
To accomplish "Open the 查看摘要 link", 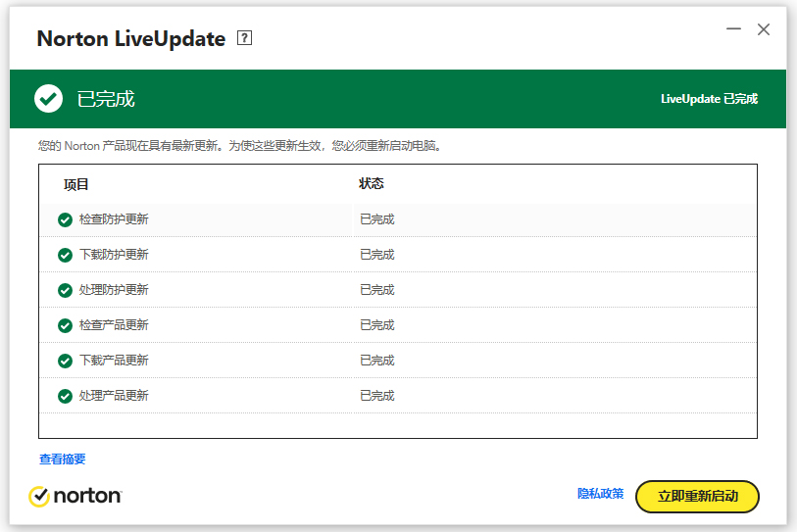I will pyautogui.click(x=63, y=459).
